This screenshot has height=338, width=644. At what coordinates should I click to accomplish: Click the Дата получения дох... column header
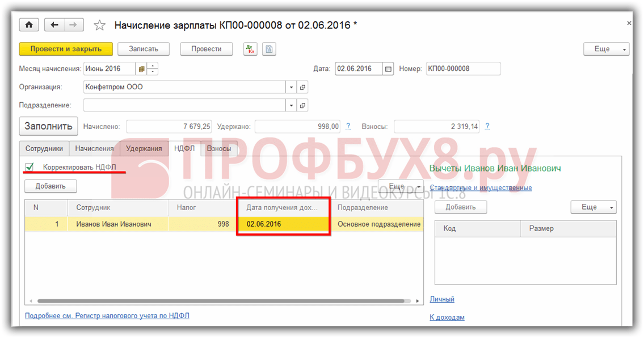pos(283,208)
